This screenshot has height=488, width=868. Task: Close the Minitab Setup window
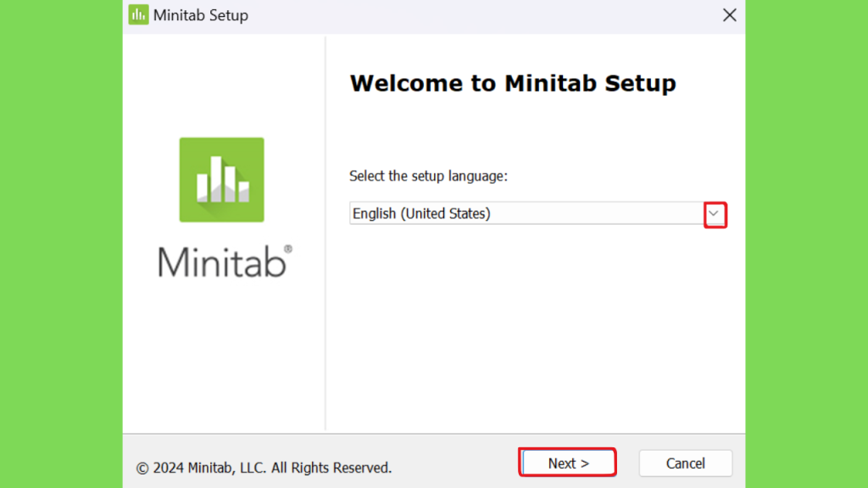point(730,15)
